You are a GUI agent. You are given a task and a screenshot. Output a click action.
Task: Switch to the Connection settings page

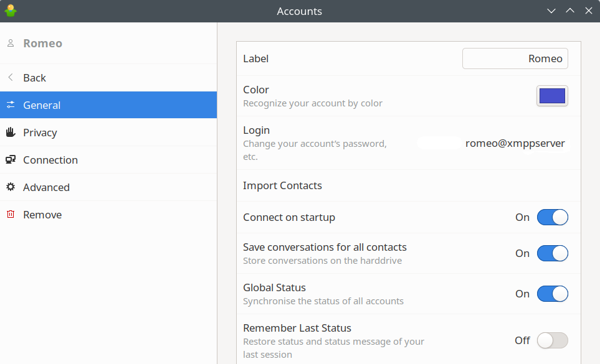coord(108,160)
